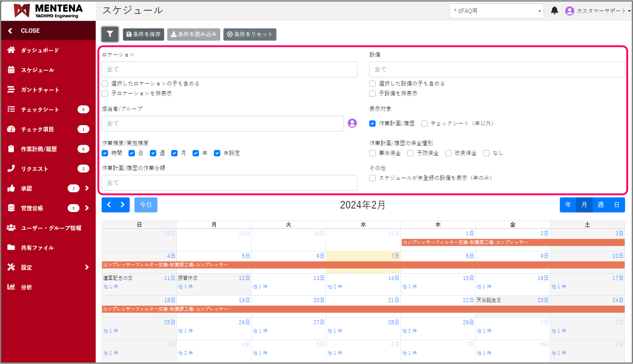Open チェックシート from the sidebar
The width and height of the screenshot is (633, 364).
coord(40,109)
